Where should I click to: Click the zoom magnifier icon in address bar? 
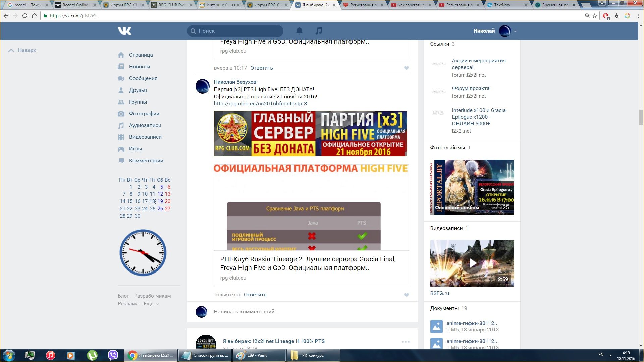[x=587, y=16]
